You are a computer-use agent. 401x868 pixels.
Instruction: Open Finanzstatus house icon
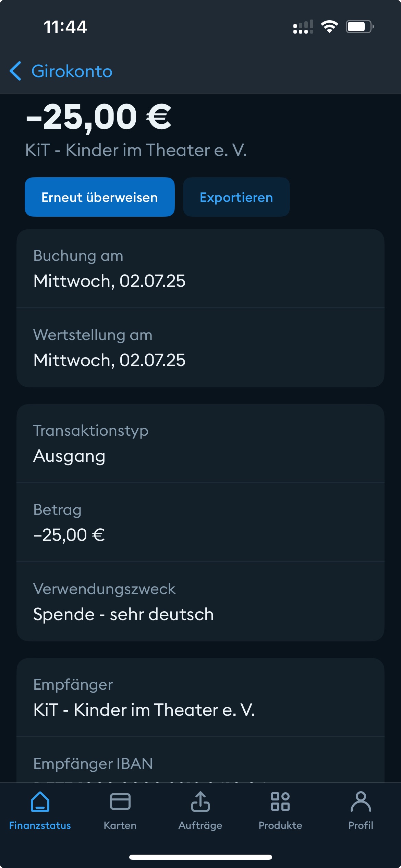click(40, 801)
